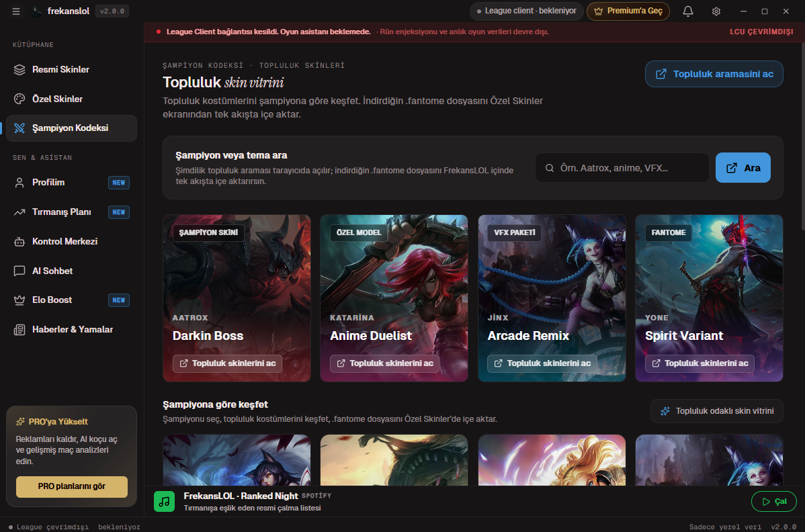Click the Tırmanış Planı trend icon
The height and width of the screenshot is (532, 805).
(x=19, y=212)
